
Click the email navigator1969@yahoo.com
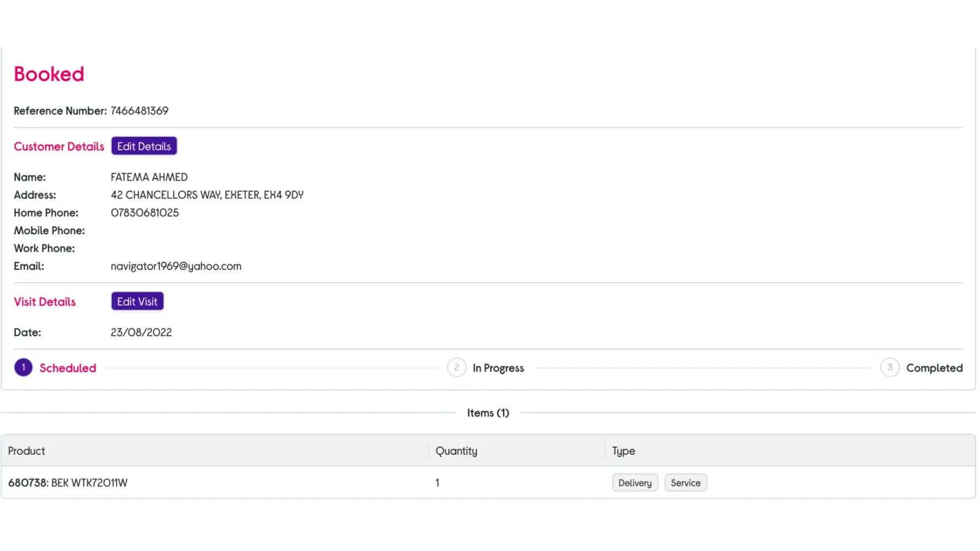click(x=176, y=266)
